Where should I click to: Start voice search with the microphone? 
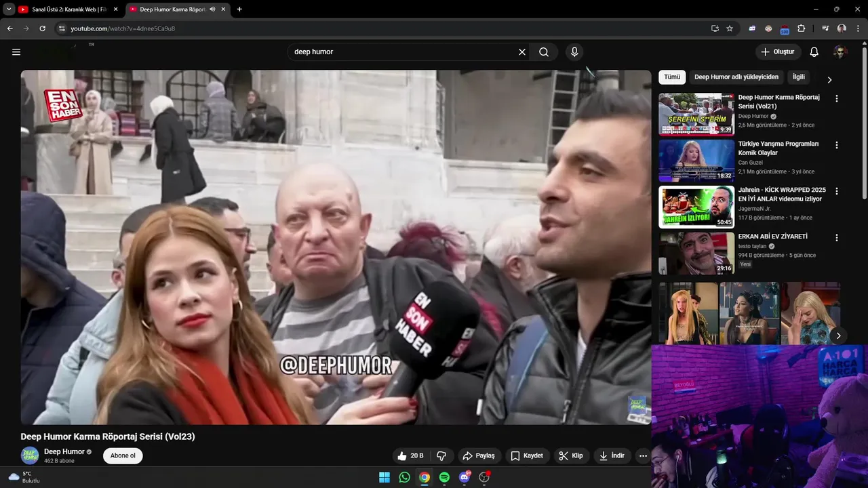coord(574,52)
